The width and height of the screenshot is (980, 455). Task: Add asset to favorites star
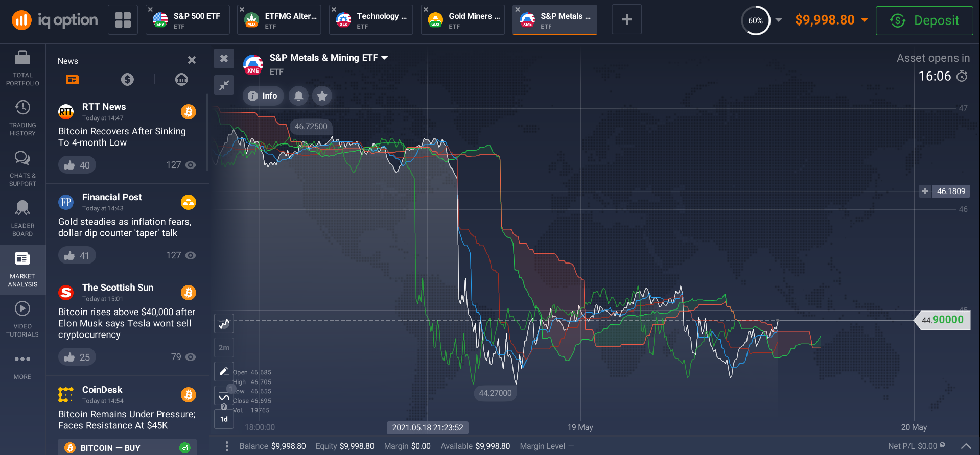tap(322, 95)
